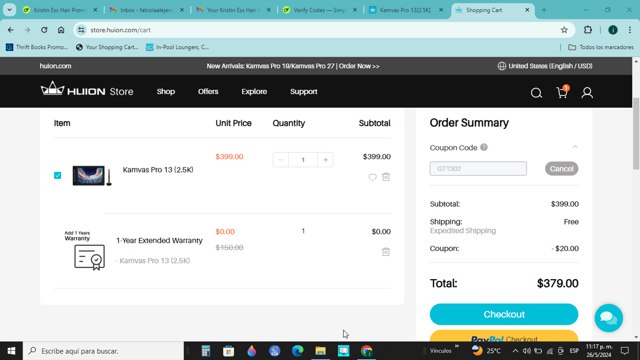Close the Shopping Cart tab
The width and height of the screenshot is (640, 360).
point(527,10)
